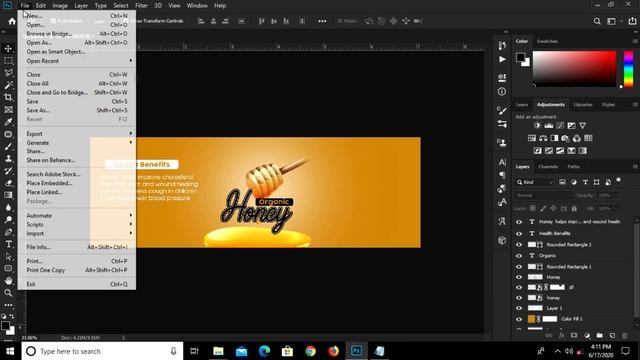Select the Crop tool
640x360 pixels.
click(x=8, y=98)
